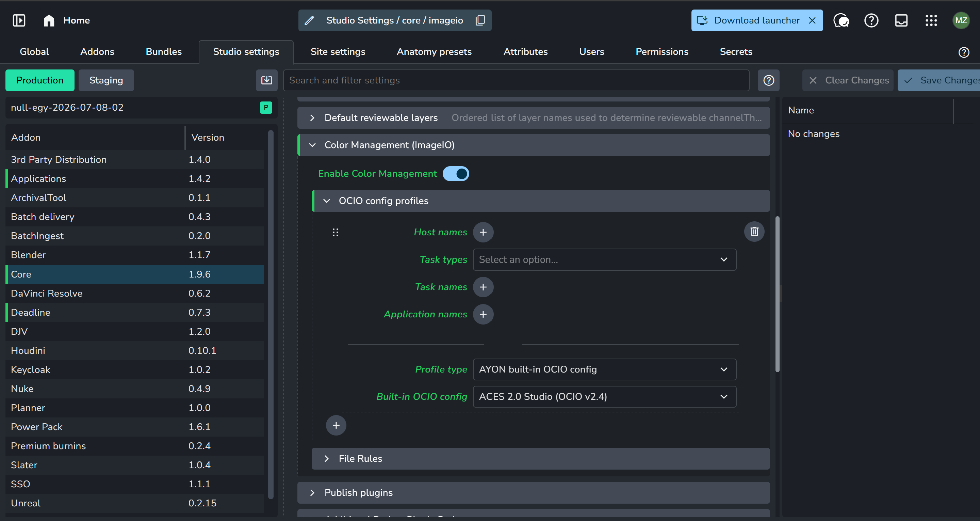Open the app grid menu

click(931, 20)
